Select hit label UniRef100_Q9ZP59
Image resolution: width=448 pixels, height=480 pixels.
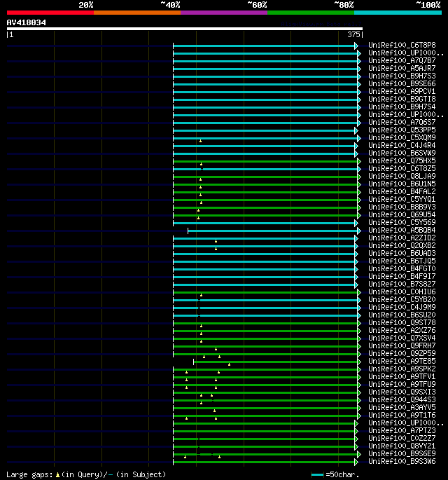[402, 353]
